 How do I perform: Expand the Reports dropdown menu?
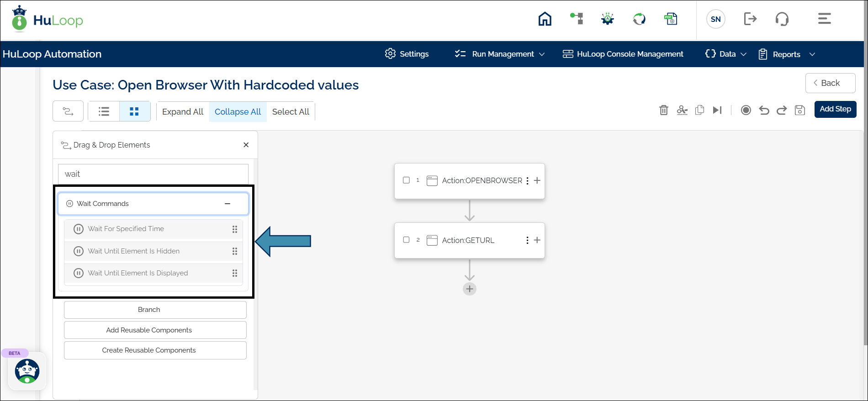(x=787, y=54)
